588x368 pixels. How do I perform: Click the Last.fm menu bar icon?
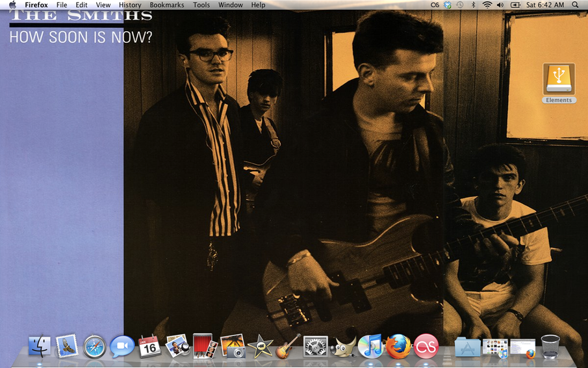point(435,5)
